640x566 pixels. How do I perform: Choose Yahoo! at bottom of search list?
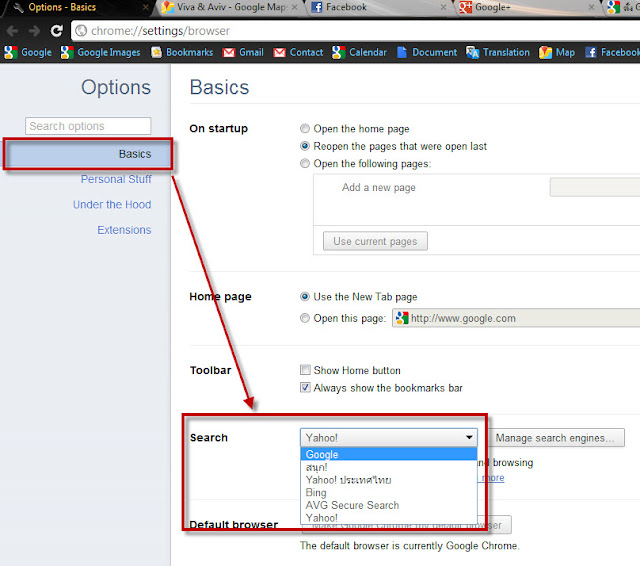point(389,518)
